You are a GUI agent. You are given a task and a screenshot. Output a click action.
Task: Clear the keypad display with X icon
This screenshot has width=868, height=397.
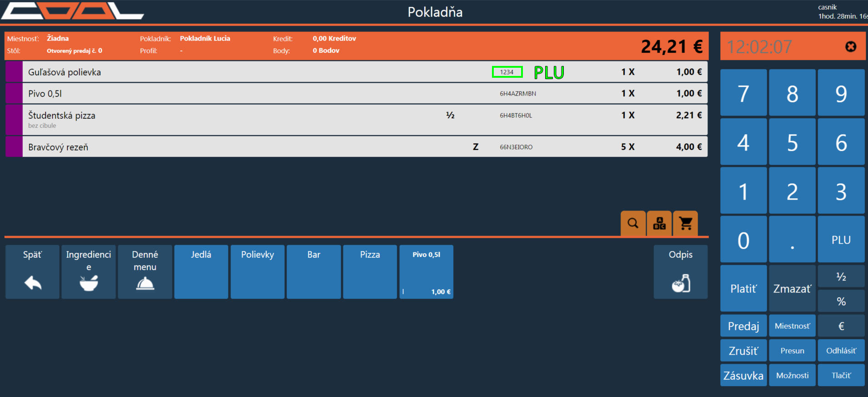850,47
